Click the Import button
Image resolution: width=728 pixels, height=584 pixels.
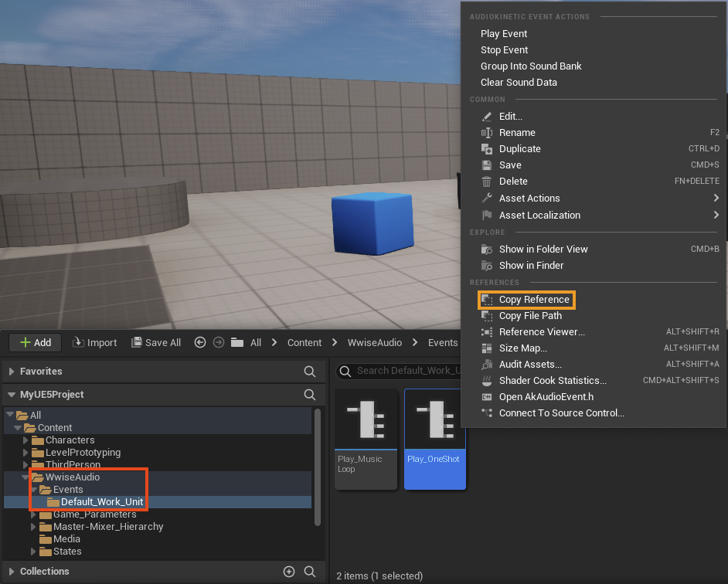coord(95,343)
